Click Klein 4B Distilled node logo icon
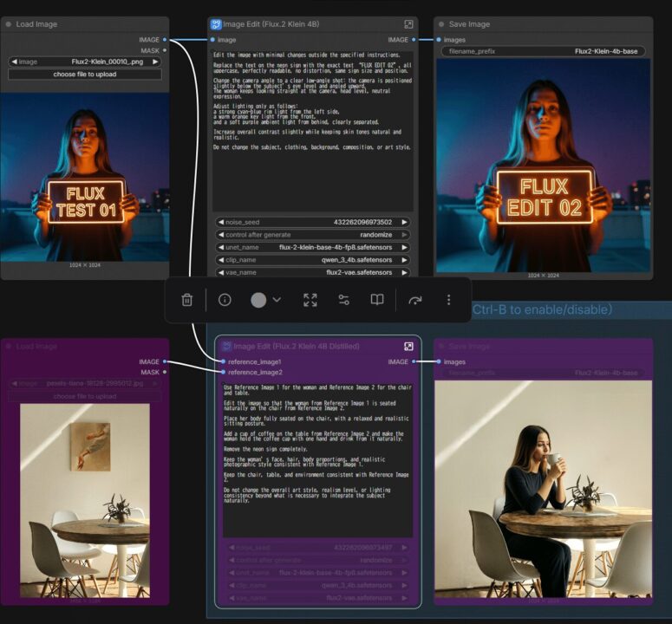Screen dimensions: 672x624 pos(226,346)
